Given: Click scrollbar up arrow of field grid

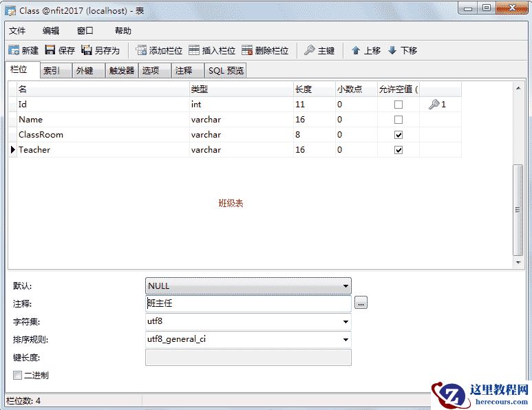Looking at the screenshot, I should 518,88.
